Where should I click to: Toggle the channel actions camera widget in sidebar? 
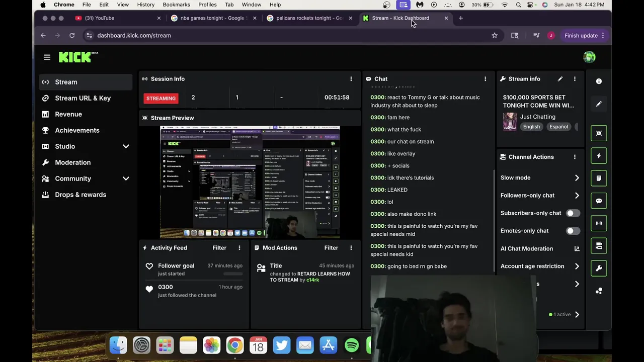coord(599,246)
